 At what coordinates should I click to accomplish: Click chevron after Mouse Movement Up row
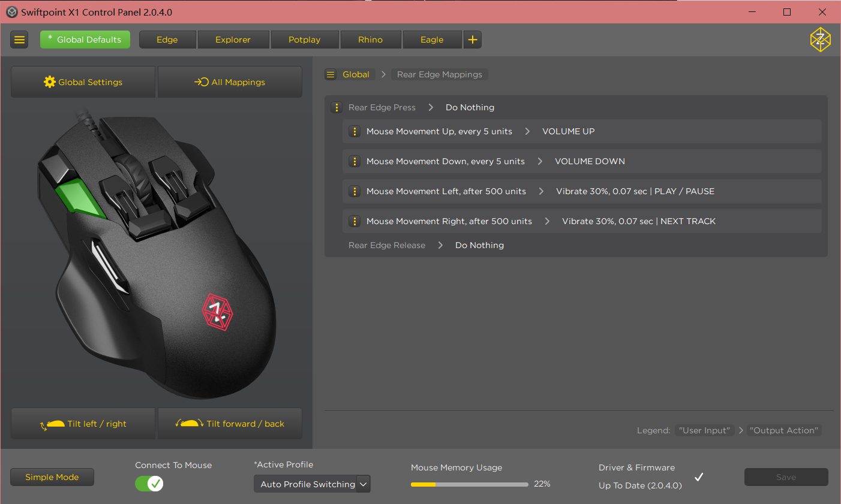(x=527, y=131)
